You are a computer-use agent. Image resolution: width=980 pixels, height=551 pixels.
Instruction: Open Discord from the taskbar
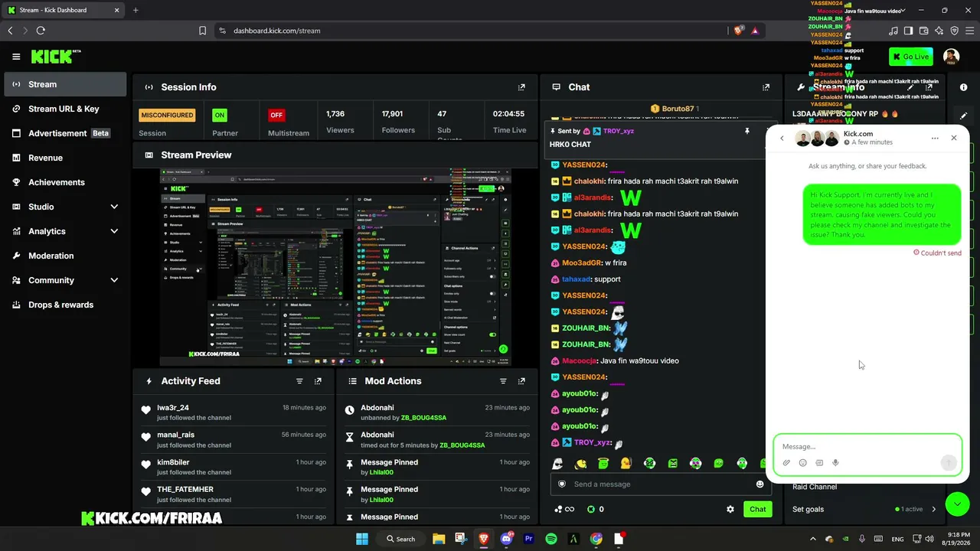click(506, 539)
